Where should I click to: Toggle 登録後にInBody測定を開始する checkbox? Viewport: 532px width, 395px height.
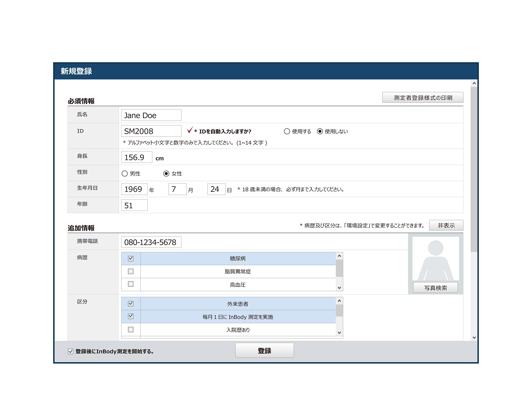70,351
